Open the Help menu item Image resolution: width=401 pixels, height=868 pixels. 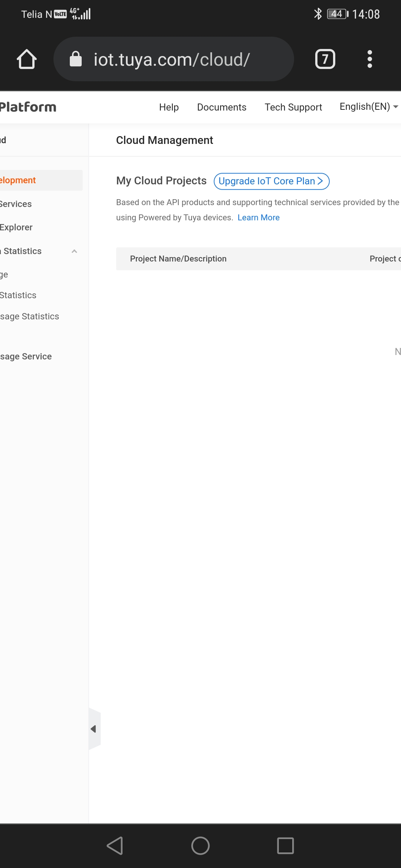pyautogui.click(x=169, y=107)
